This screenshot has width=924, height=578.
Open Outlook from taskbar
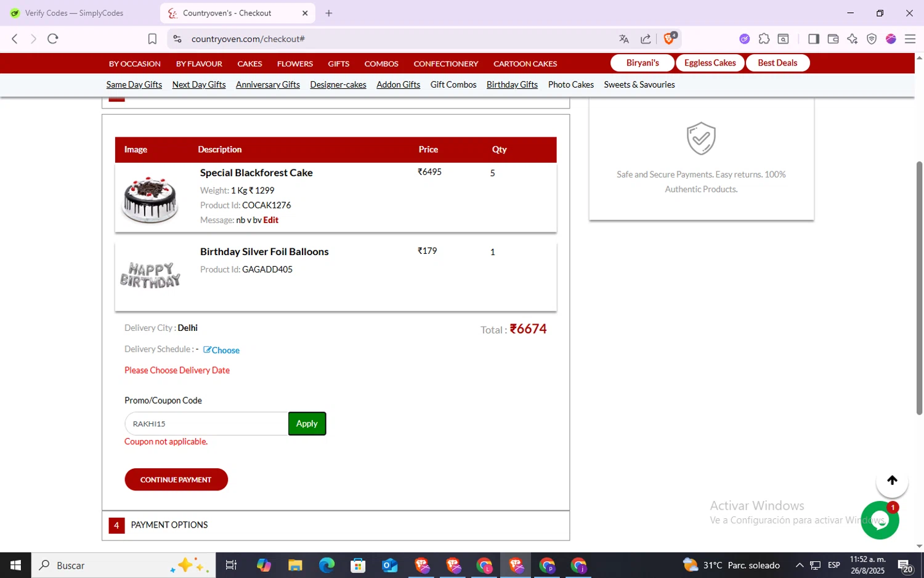(389, 565)
